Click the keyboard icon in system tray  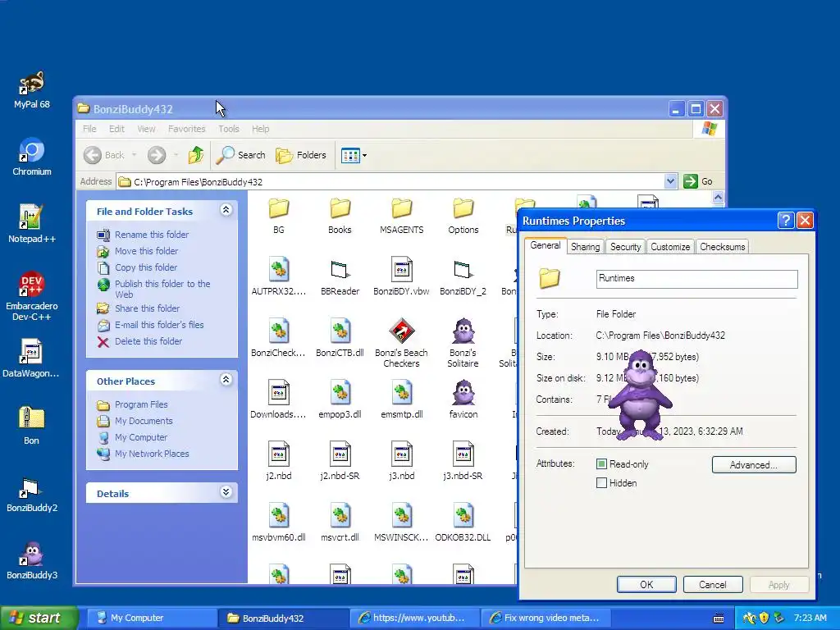(x=719, y=619)
